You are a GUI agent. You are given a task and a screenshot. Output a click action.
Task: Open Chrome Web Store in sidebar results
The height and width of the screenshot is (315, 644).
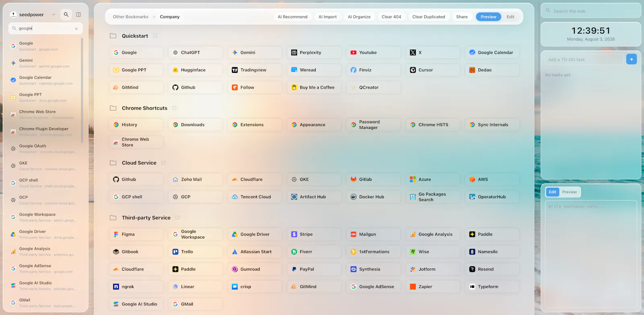pyautogui.click(x=44, y=114)
